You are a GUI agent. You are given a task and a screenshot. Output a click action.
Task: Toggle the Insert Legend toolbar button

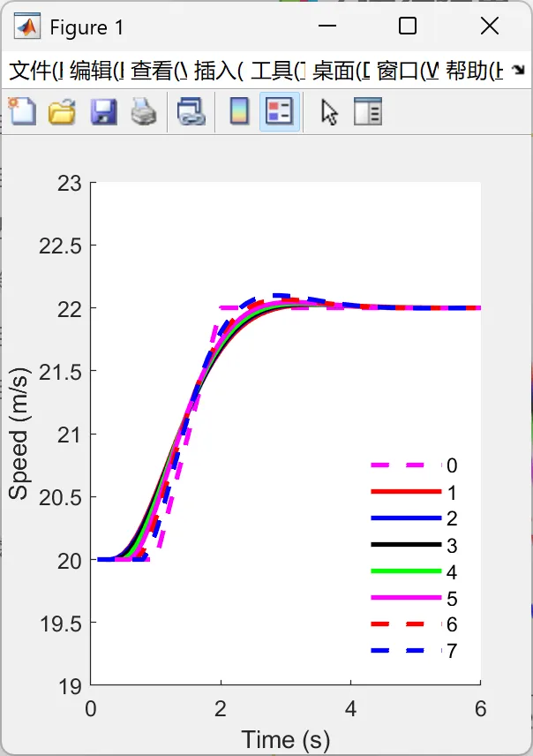(x=280, y=111)
